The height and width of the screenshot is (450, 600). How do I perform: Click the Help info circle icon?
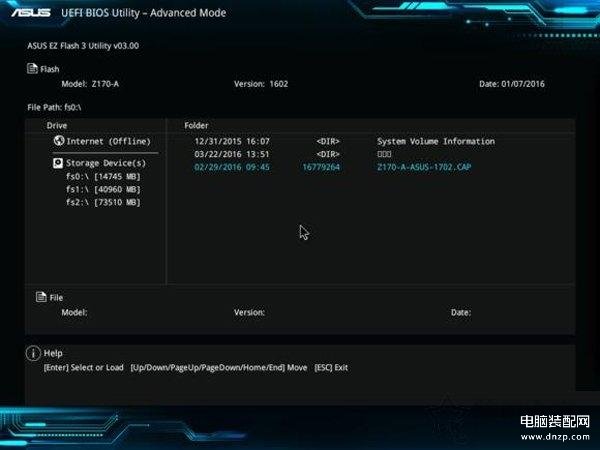(33, 353)
